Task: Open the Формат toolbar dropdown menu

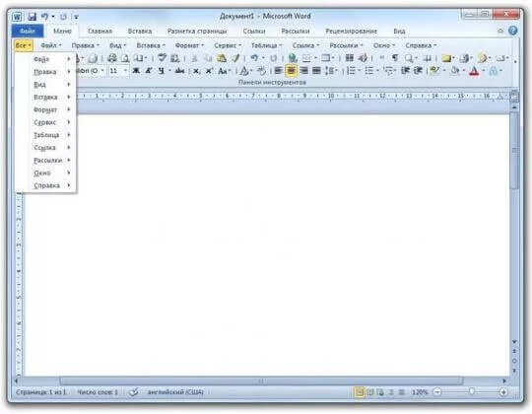Action: [189, 45]
